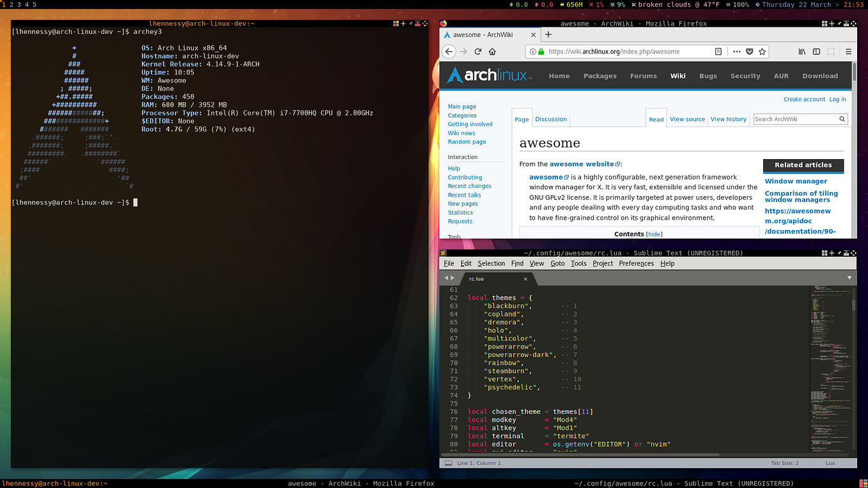
Task: Save the page to Pocket
Action: point(749,51)
